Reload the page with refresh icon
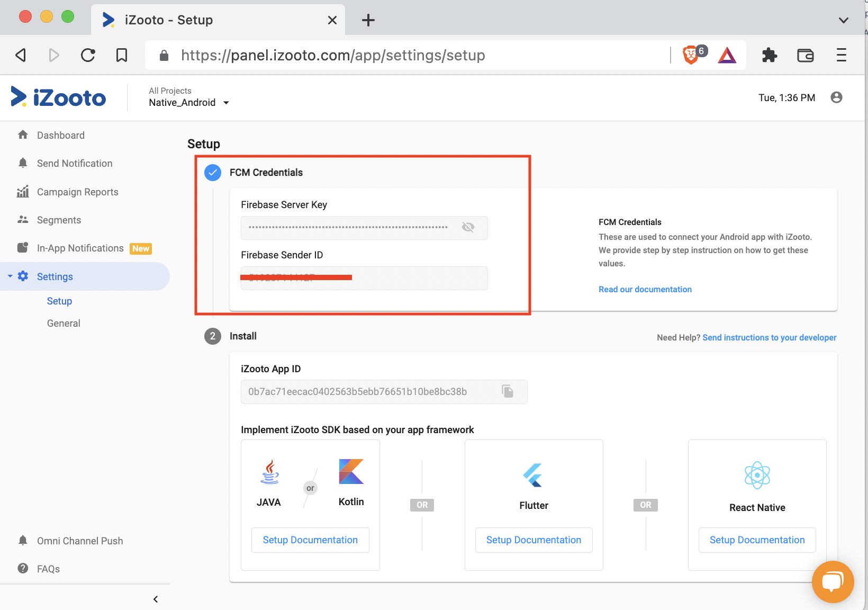 [x=88, y=55]
